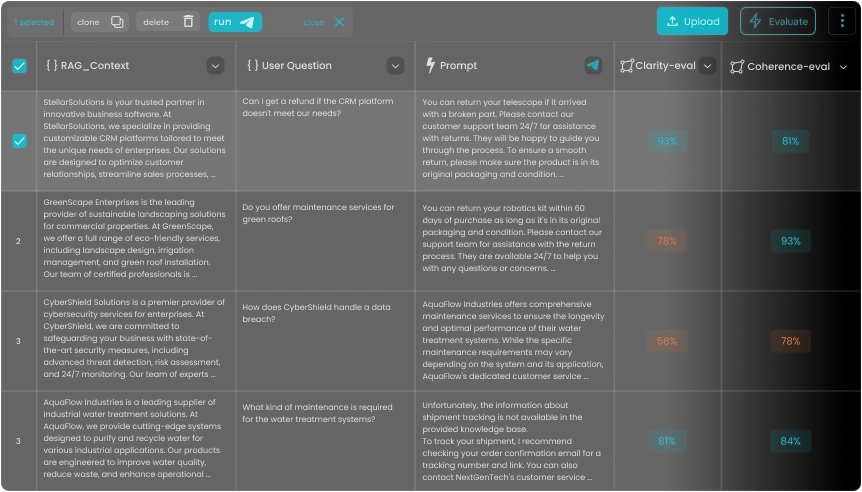Click the 81% coherence score in first row
The image size is (862, 492).
[x=791, y=141]
